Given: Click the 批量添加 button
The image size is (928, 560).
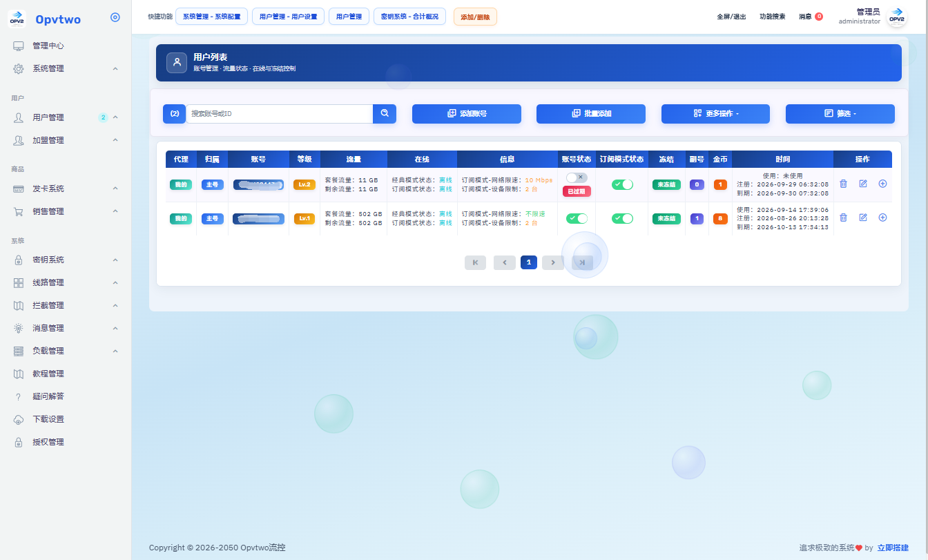Looking at the screenshot, I should coord(591,114).
